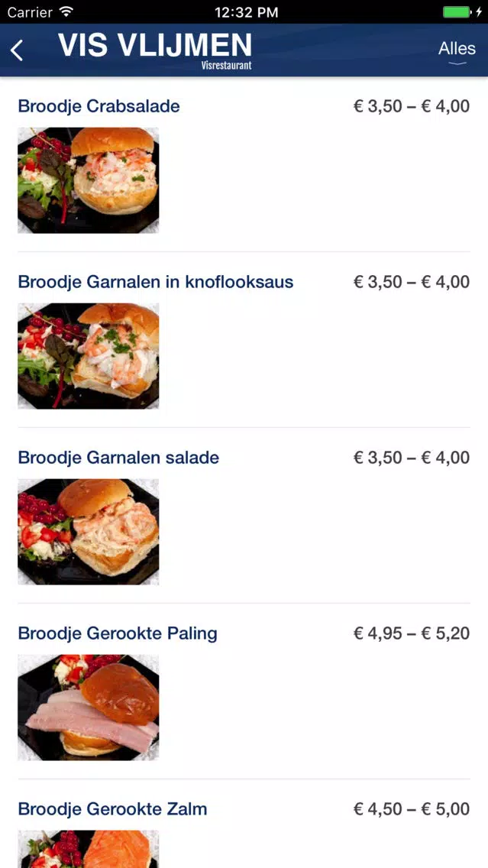Tap the Vis Vlijmen restaurant logo
Viewport: 488px width, 868px height.
click(155, 50)
